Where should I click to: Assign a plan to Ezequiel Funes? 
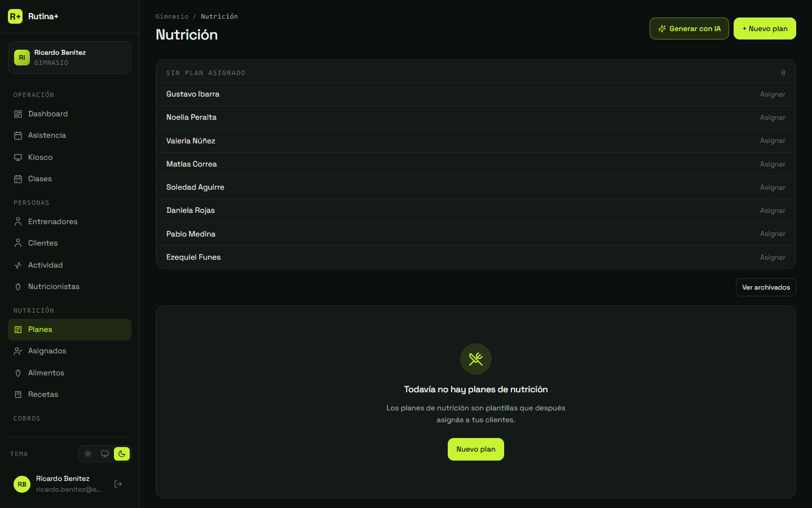tap(773, 257)
